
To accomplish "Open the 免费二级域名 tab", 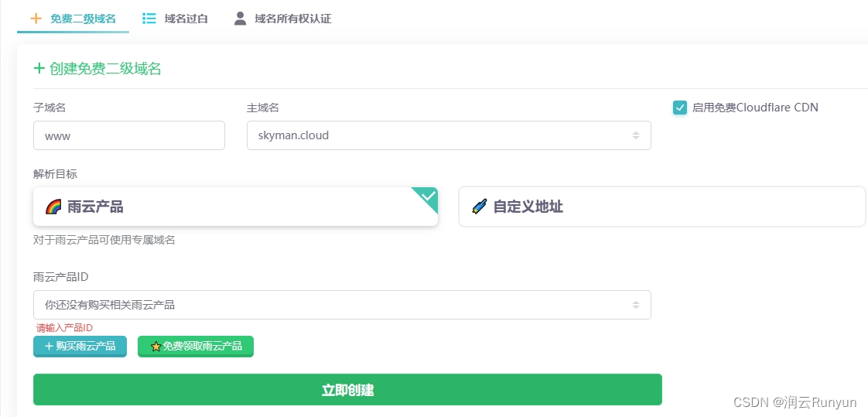I will (x=73, y=19).
